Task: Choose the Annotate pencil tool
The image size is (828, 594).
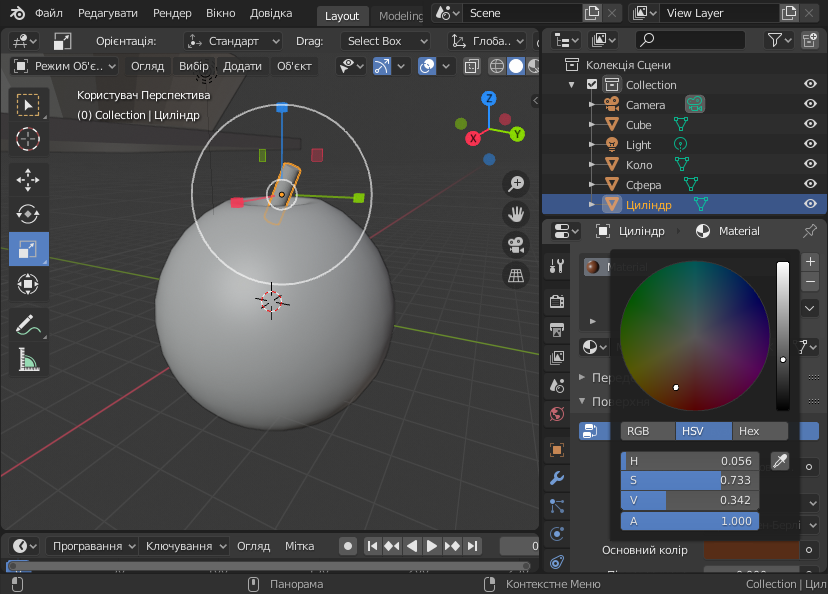Action: pos(28,324)
